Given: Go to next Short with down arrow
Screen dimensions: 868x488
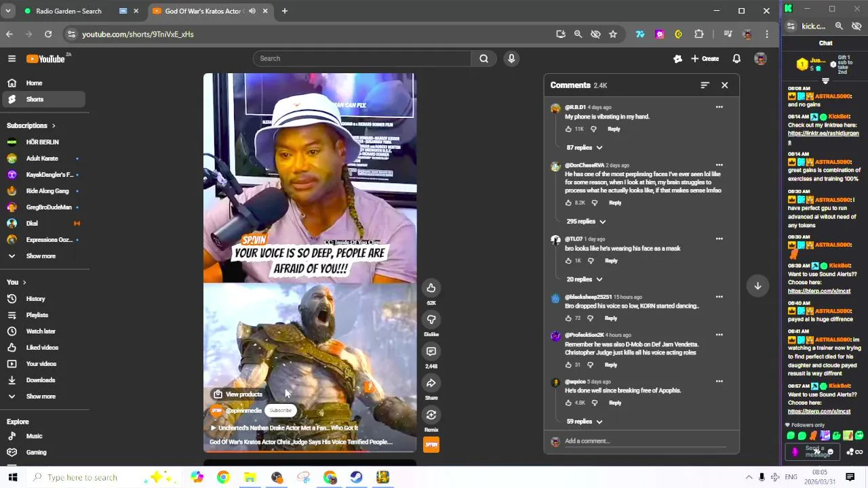Looking at the screenshot, I should coord(757,286).
